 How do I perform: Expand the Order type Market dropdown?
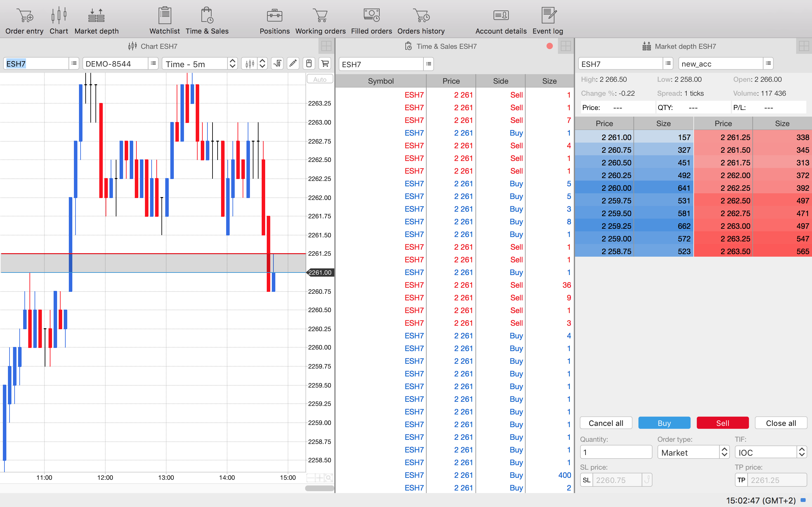[x=724, y=452]
